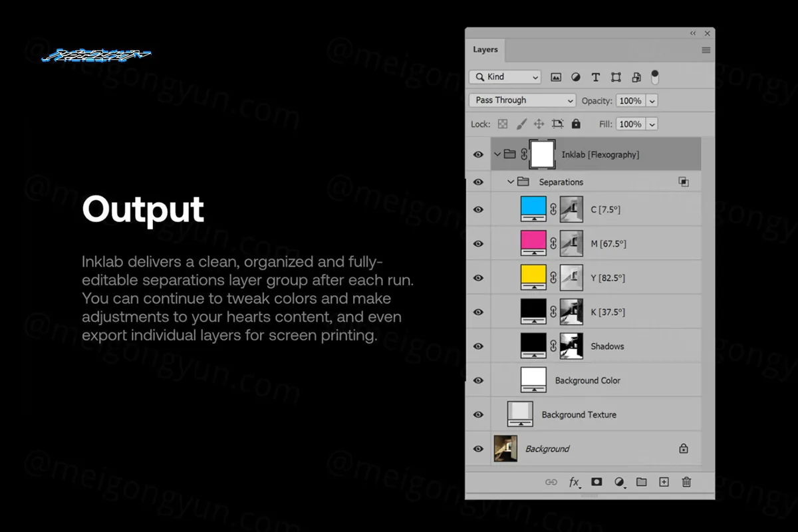The height and width of the screenshot is (532, 798).
Task: Delete layer using the trash icon
Action: [686, 482]
